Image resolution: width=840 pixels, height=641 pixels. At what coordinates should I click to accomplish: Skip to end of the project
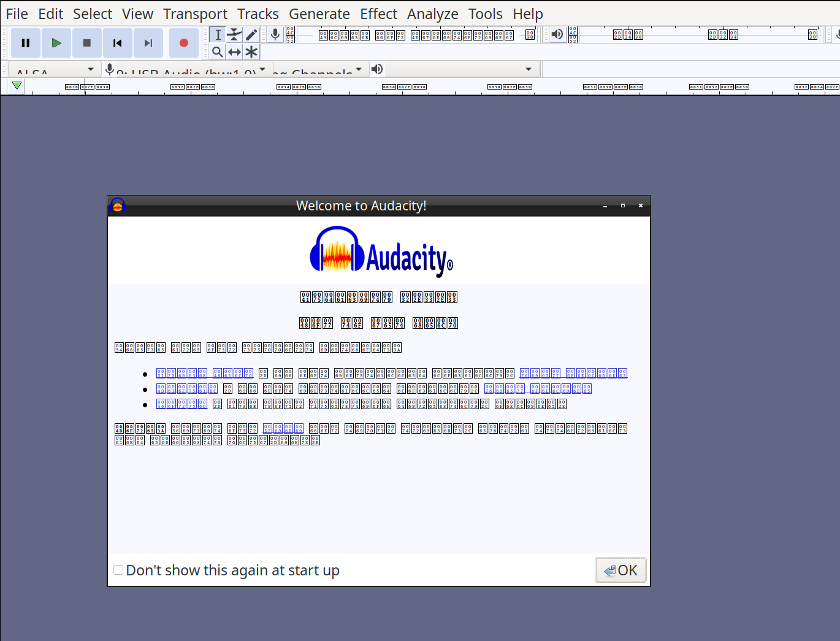148,43
